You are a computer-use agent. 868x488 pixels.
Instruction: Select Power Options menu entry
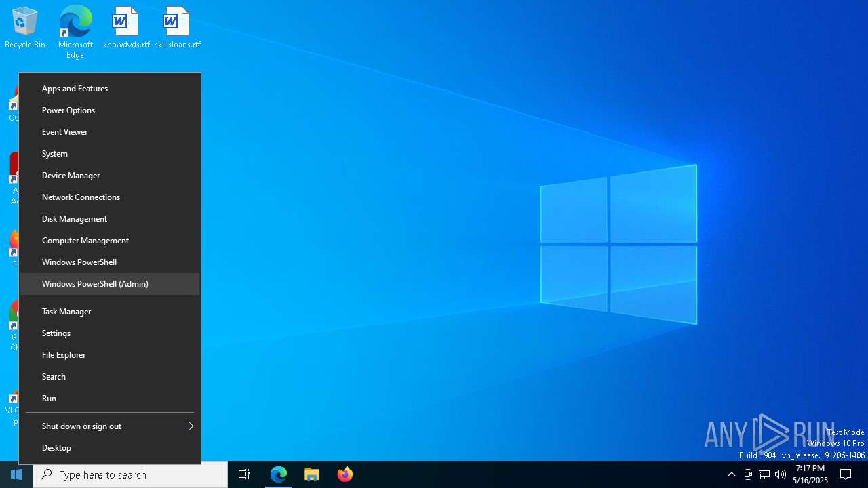[110, 110]
